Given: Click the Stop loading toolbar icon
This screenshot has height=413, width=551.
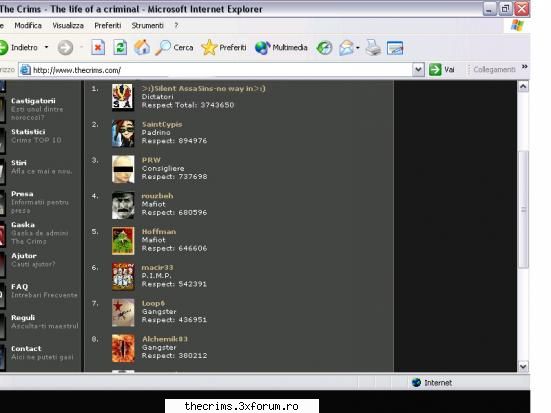Looking at the screenshot, I should coord(98,47).
